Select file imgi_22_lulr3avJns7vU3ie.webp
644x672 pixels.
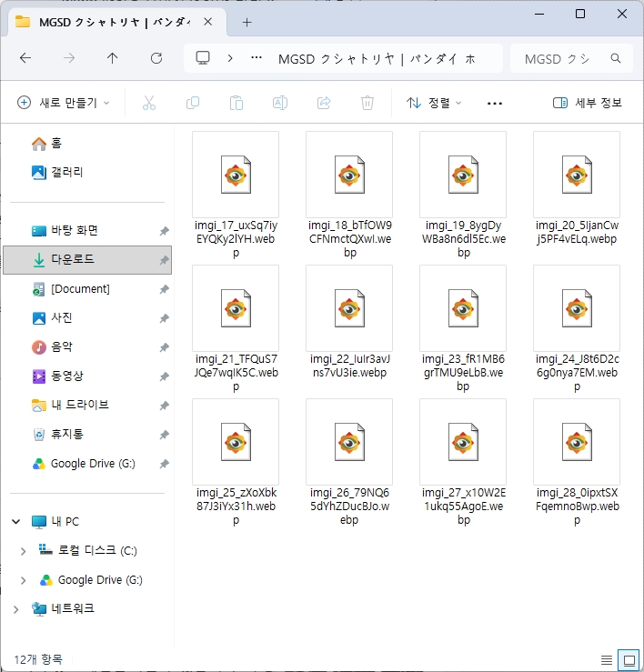[x=349, y=322]
